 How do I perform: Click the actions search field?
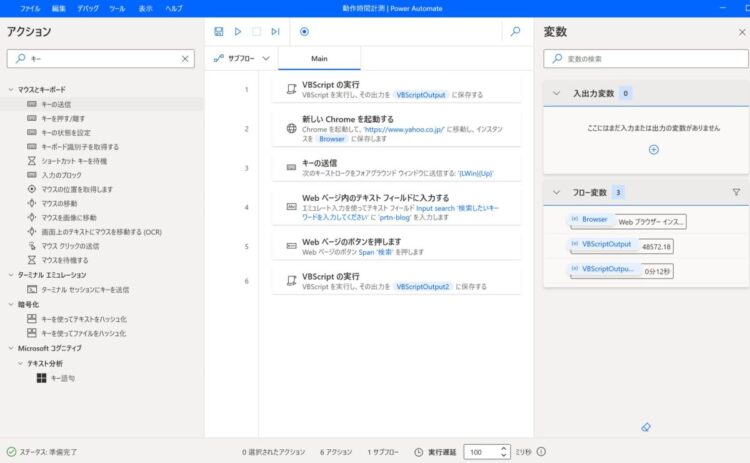tap(100, 59)
